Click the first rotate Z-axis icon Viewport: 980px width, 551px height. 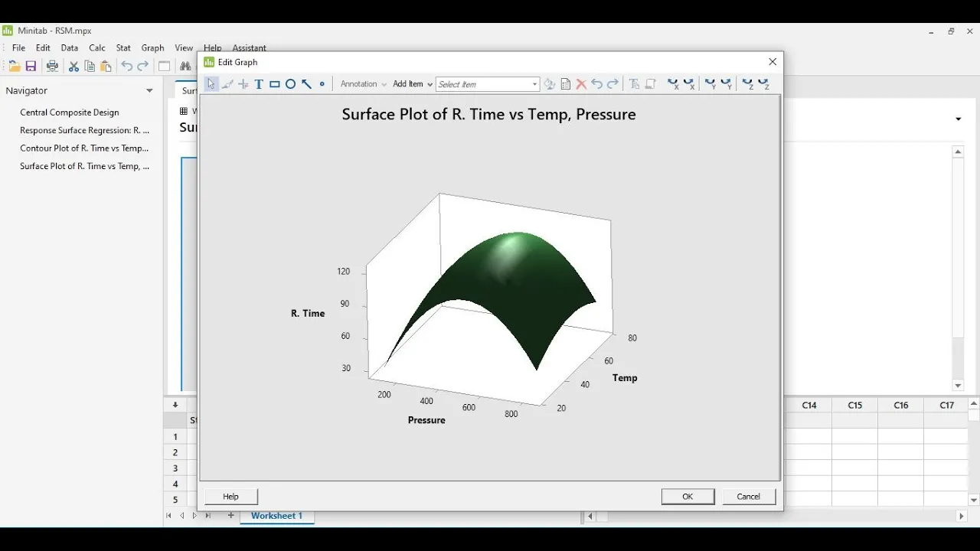748,84
